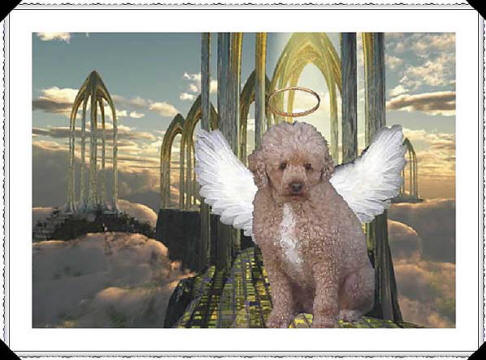Click the small cloud in top left corner

pyautogui.click(x=53, y=37)
